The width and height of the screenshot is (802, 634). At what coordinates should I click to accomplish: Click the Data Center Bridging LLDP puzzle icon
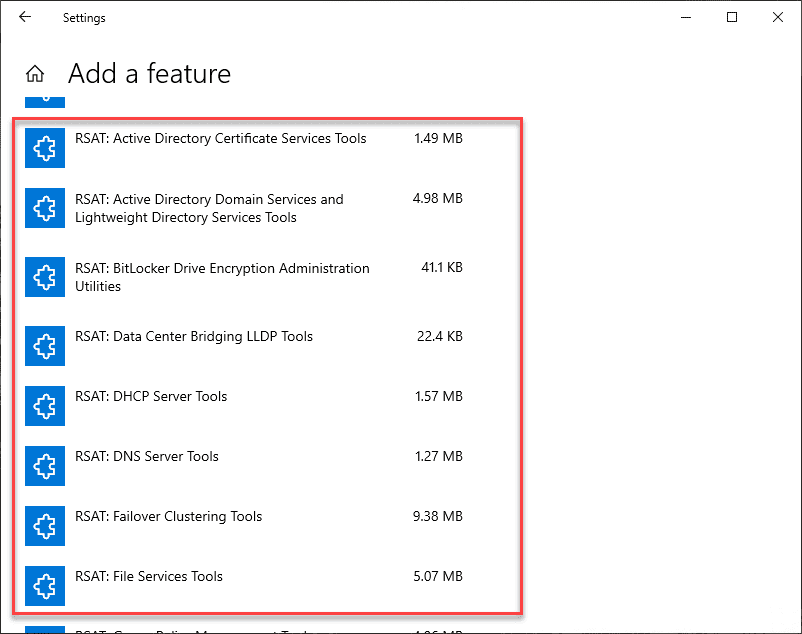45,346
